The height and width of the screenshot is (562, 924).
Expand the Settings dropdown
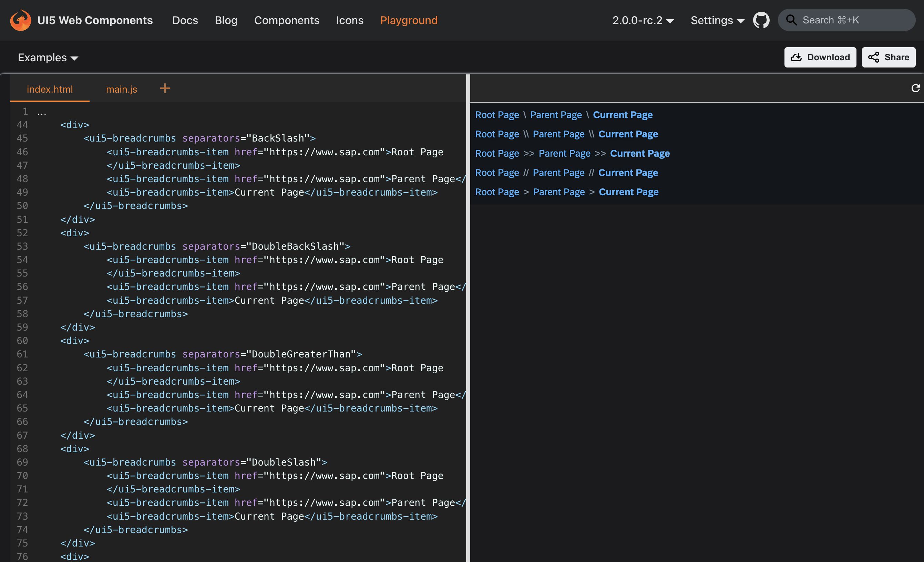click(x=717, y=20)
